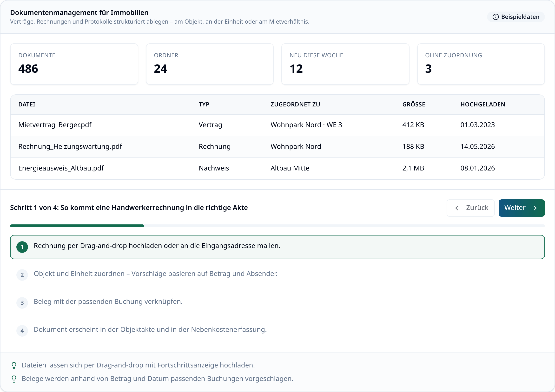Select step 4: Dokument erscheint in der Objektakte
This screenshot has height=392, width=555.
point(277,331)
